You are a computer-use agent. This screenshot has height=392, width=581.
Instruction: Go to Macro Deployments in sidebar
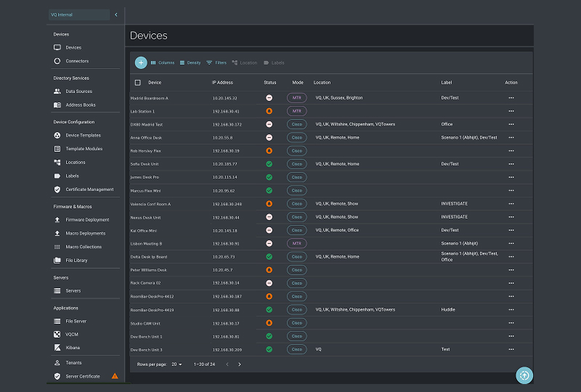click(85, 234)
